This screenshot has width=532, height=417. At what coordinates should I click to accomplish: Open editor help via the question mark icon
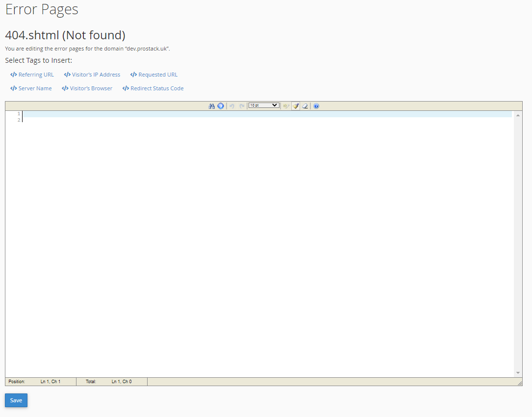[316, 105]
